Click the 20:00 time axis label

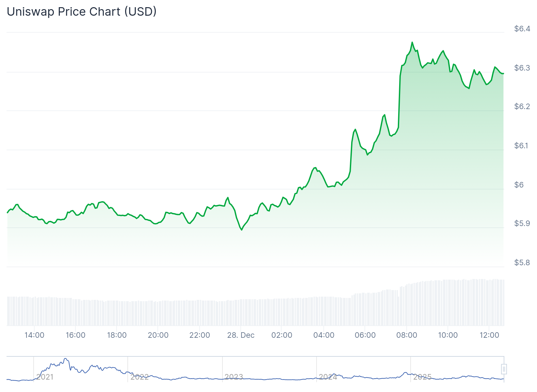point(158,335)
